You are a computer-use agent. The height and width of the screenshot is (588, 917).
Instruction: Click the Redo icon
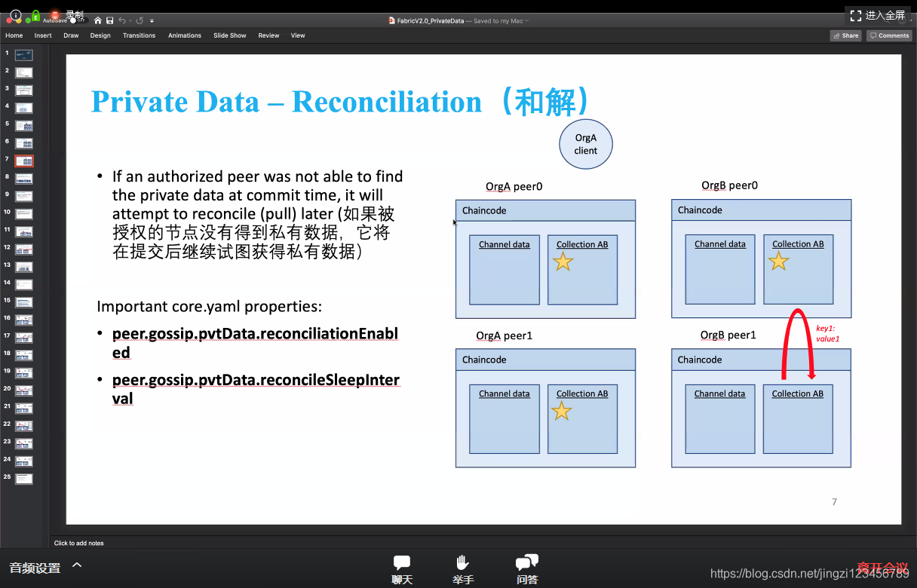pos(140,20)
